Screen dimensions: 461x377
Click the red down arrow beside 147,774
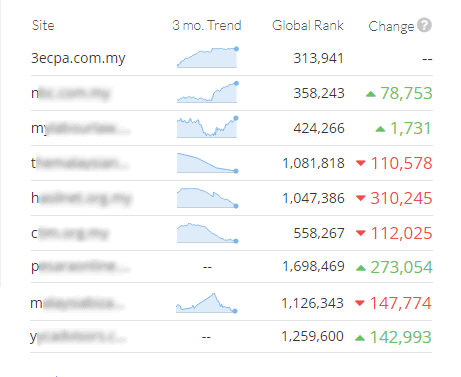click(x=360, y=303)
